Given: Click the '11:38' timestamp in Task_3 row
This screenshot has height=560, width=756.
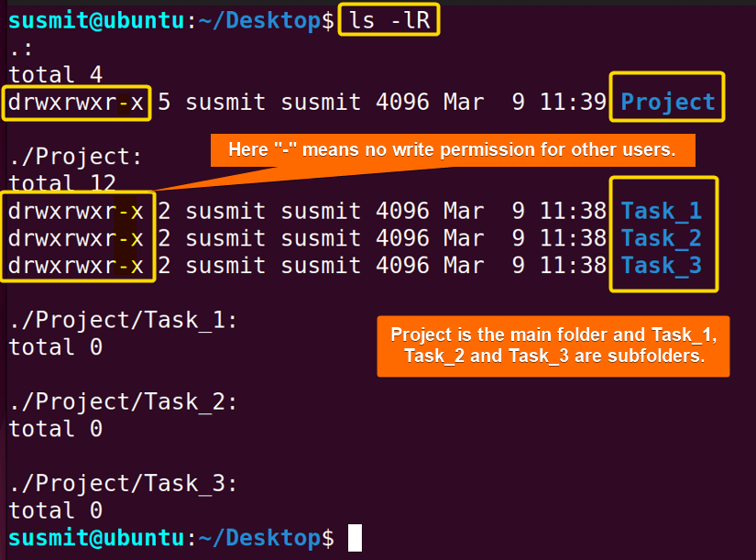Looking at the screenshot, I should (x=573, y=266).
